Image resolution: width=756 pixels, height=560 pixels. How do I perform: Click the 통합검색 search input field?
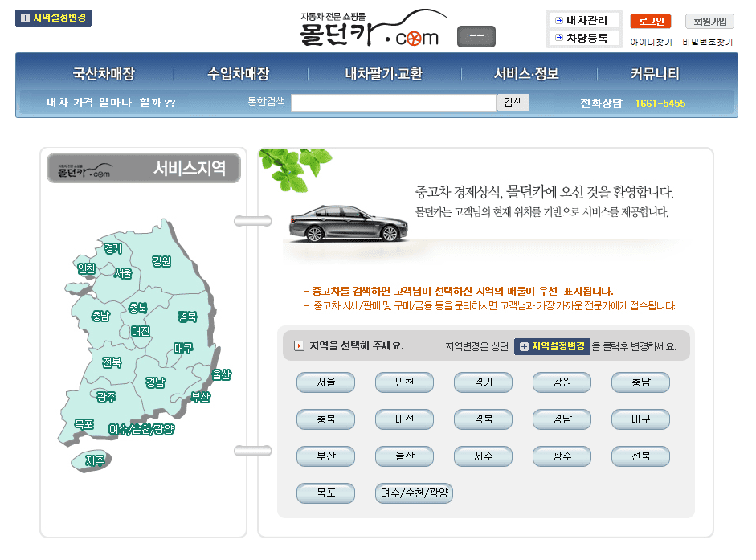point(394,102)
